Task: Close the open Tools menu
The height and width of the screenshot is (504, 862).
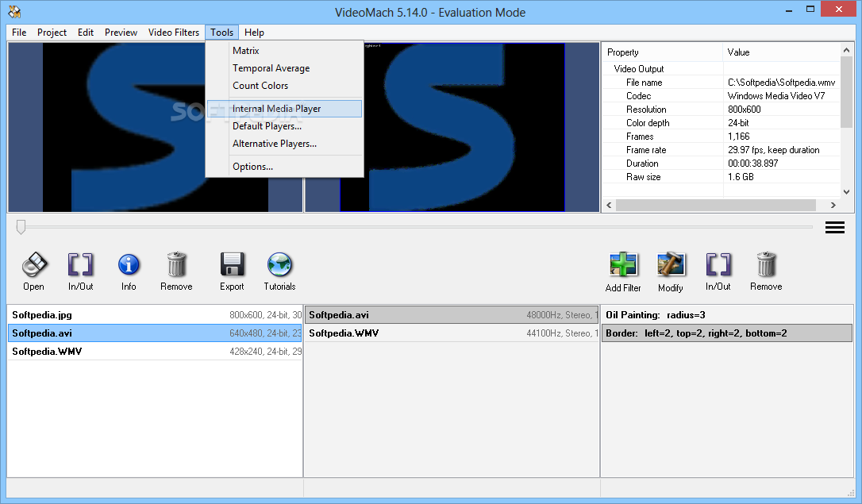Action: point(222,33)
